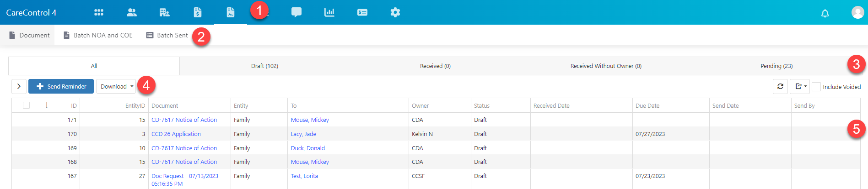Tick the select-all checkbox in table header
The image size is (868, 189).
[x=26, y=105]
